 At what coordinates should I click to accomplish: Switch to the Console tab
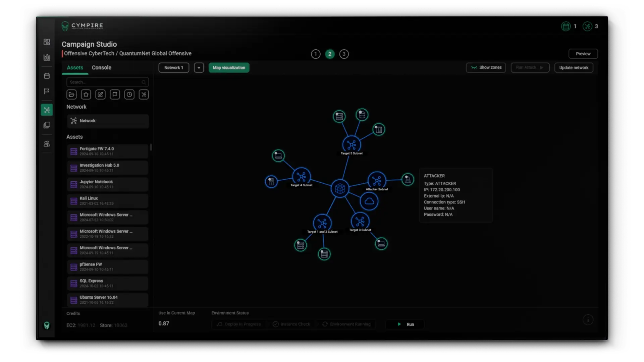[x=101, y=68]
